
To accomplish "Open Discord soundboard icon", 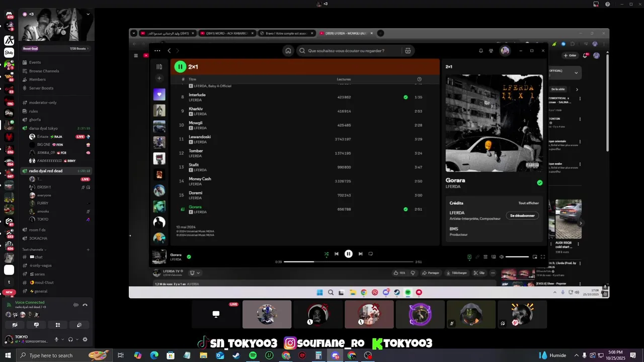I will [79, 325].
